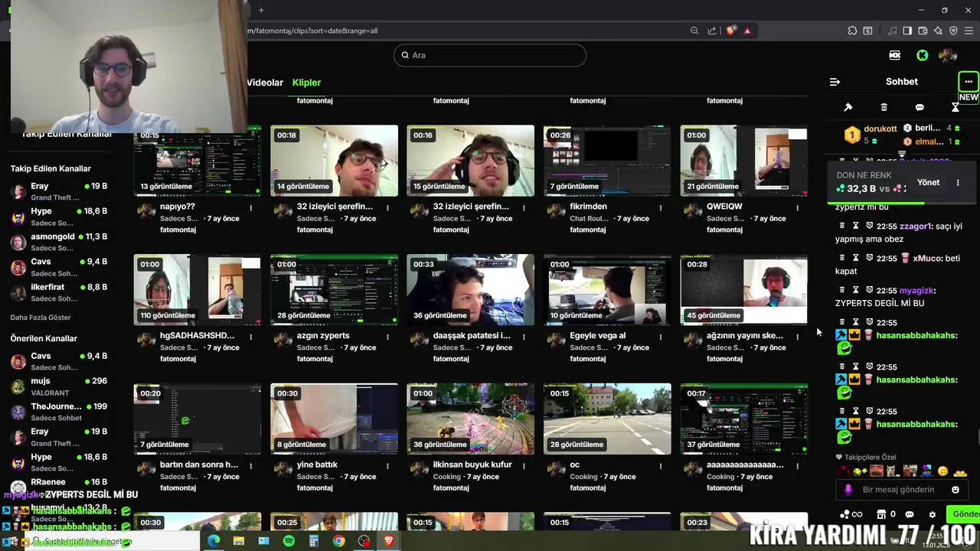Click chat username xMuco
980x551 pixels.
point(927,259)
